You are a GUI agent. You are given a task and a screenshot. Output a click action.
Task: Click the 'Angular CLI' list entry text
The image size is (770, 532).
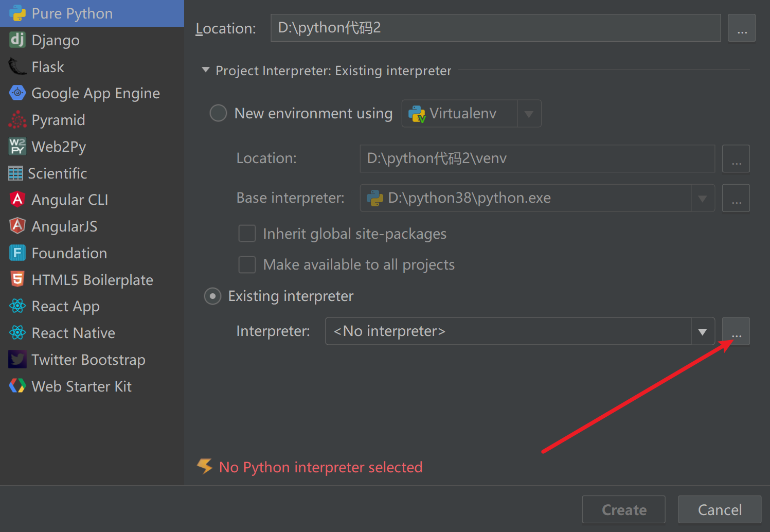[70, 200]
